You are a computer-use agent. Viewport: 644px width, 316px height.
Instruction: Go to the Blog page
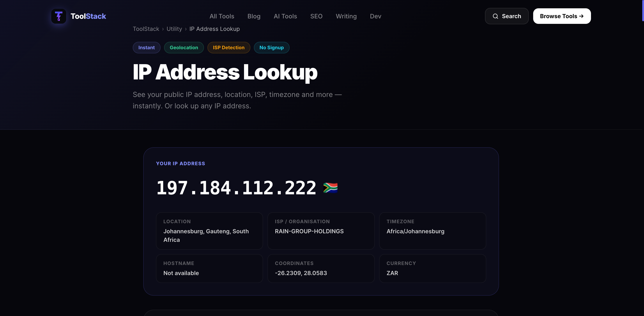[254, 16]
